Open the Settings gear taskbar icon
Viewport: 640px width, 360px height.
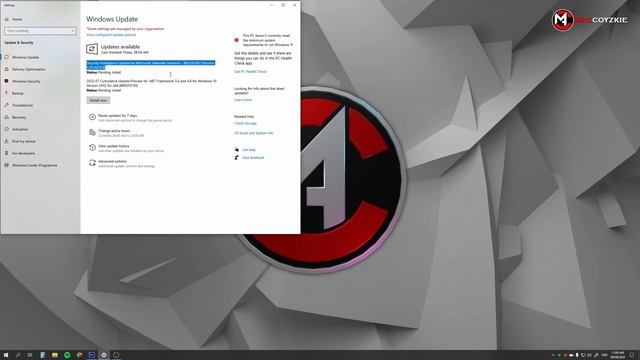coord(104,355)
